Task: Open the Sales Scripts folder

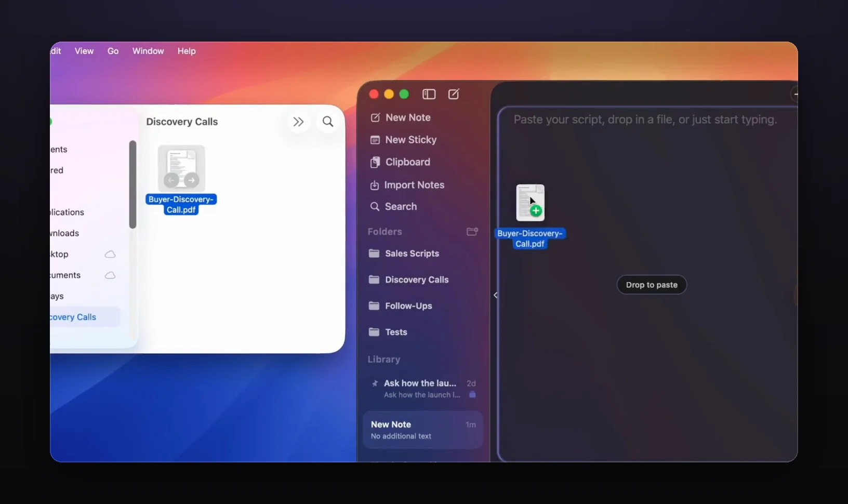Action: coord(404,254)
